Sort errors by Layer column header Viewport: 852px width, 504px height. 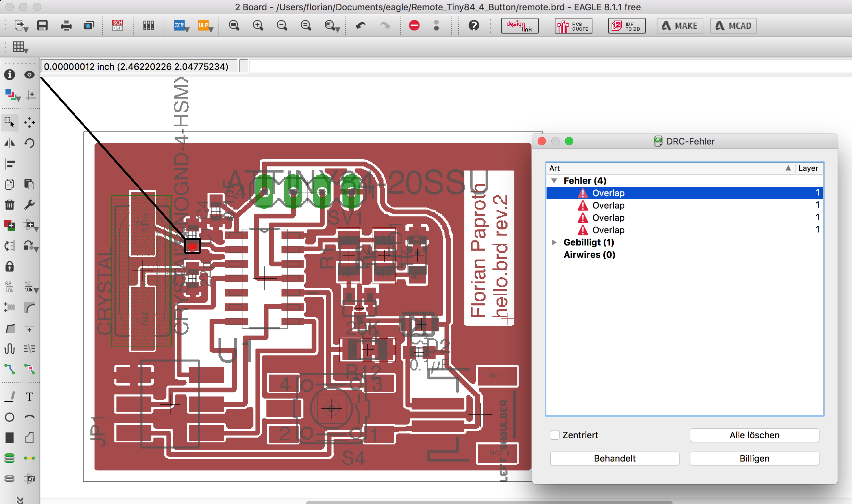click(x=808, y=168)
